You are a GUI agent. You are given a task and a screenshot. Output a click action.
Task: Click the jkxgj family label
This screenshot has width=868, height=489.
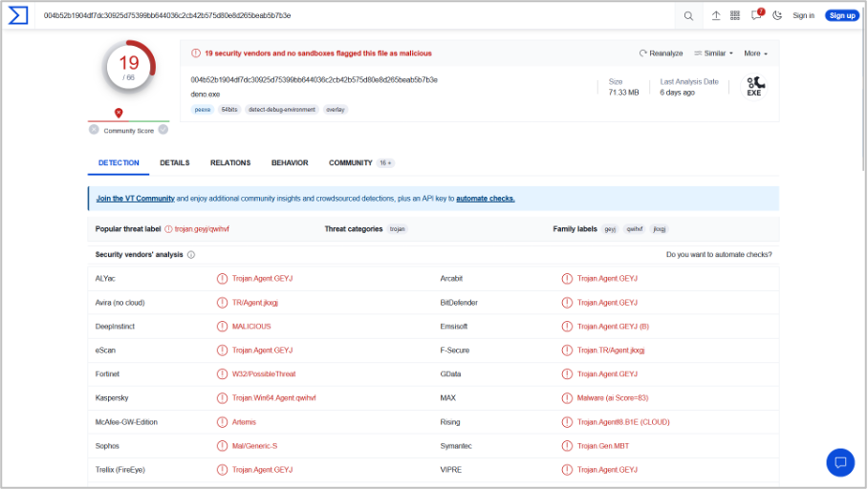click(660, 229)
